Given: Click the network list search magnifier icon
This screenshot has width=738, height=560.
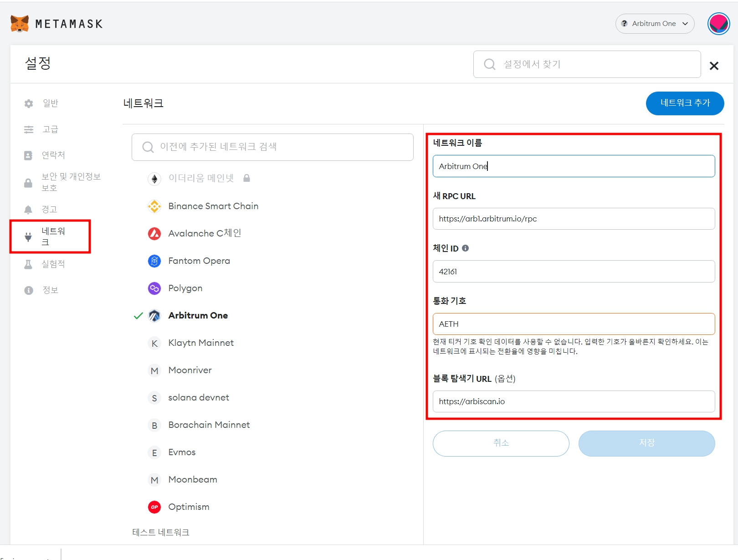Looking at the screenshot, I should coord(148,147).
